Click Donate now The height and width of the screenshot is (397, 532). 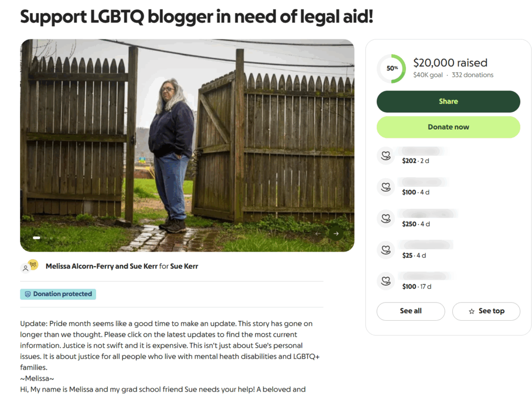coord(448,127)
